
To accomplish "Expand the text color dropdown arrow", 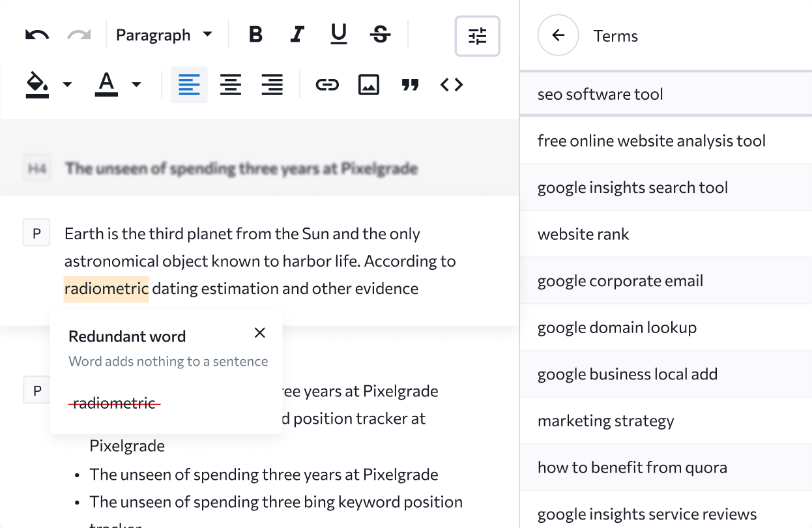I will [136, 85].
